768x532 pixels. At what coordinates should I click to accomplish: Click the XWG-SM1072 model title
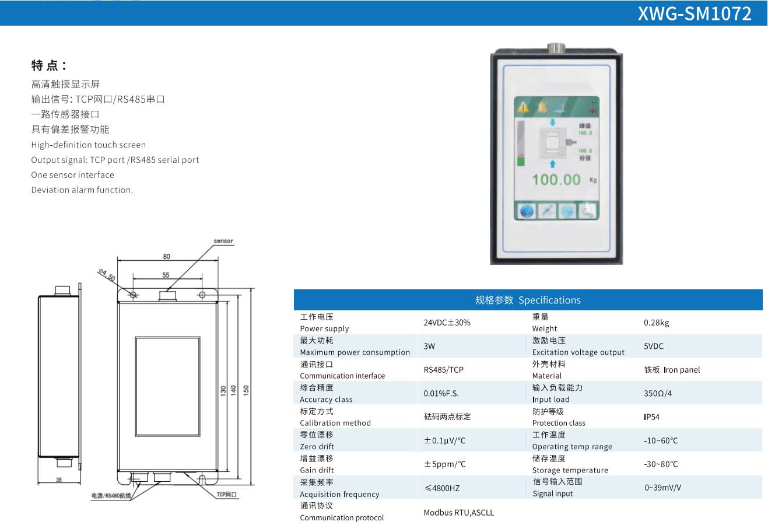coord(695,13)
